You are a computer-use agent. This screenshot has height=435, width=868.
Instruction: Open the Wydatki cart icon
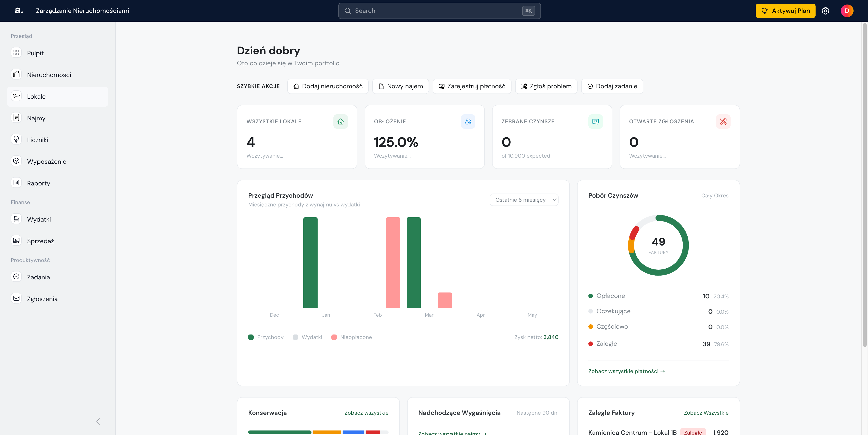[x=16, y=219]
